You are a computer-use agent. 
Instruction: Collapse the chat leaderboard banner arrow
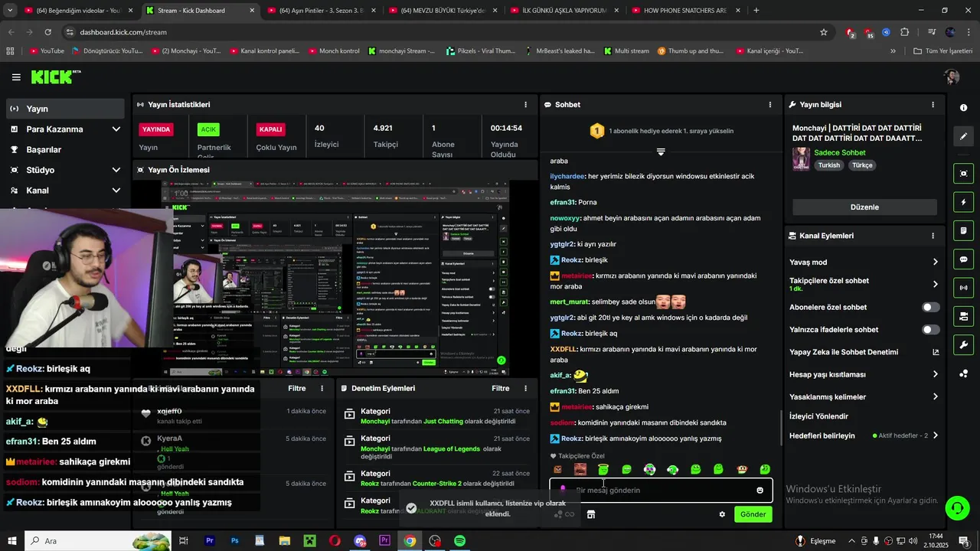(x=661, y=152)
